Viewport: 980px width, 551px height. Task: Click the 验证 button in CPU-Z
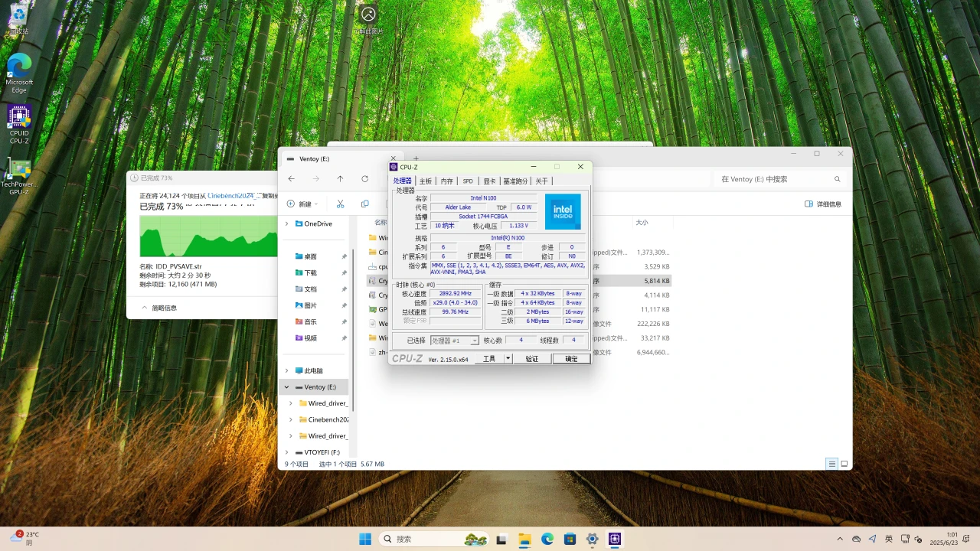point(531,359)
